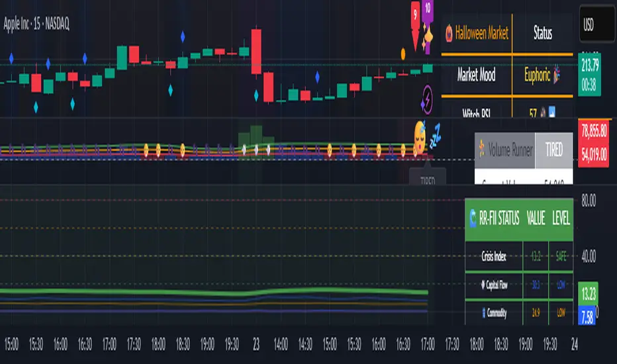The width and height of the screenshot is (617, 364).
Task: Click the pumpkin icon beside Halloween Market
Action: (x=449, y=33)
